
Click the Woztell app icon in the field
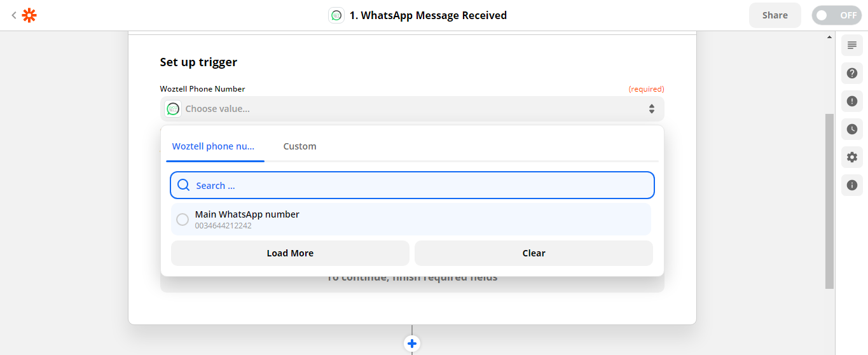(x=173, y=109)
